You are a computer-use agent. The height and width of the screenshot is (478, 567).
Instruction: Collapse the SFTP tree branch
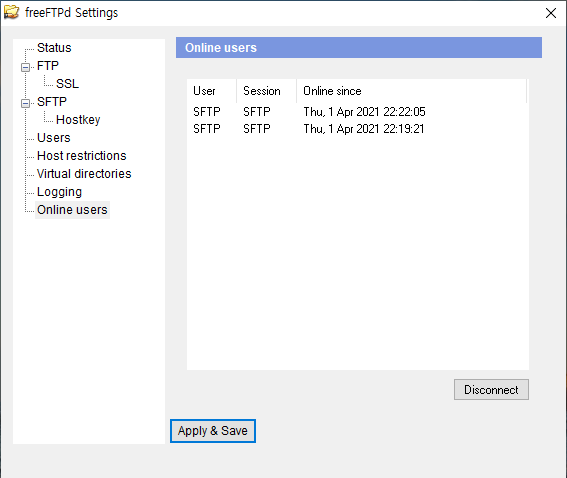25,103
